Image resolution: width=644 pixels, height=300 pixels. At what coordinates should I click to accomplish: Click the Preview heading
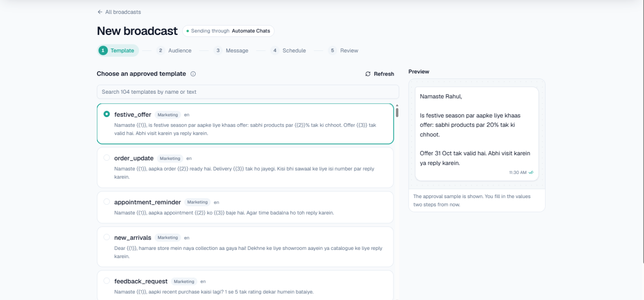click(419, 72)
